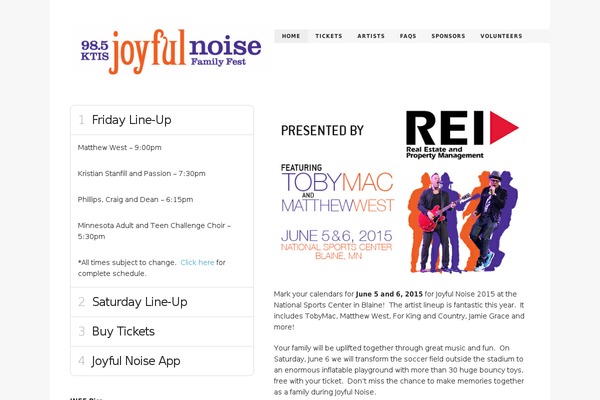Click the Joyful Noise Family Fest logo
Viewport: 600px width, 400px height.
171,51
